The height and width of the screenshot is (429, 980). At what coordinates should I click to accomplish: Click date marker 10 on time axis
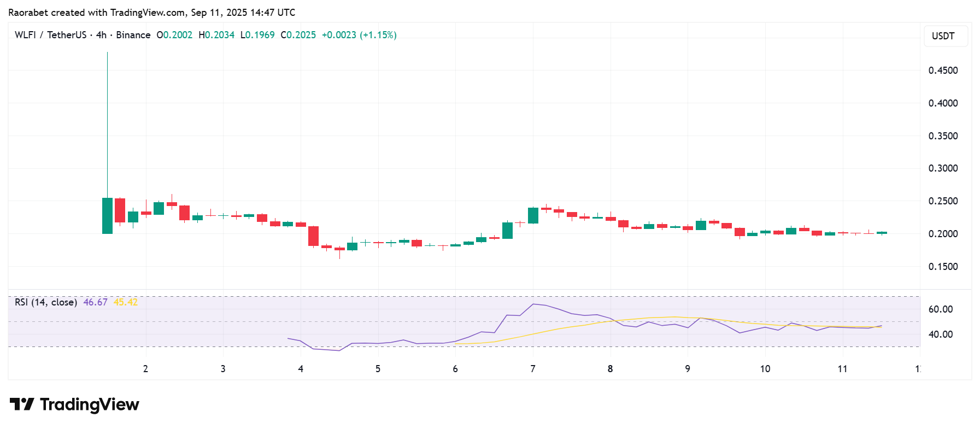tap(765, 369)
